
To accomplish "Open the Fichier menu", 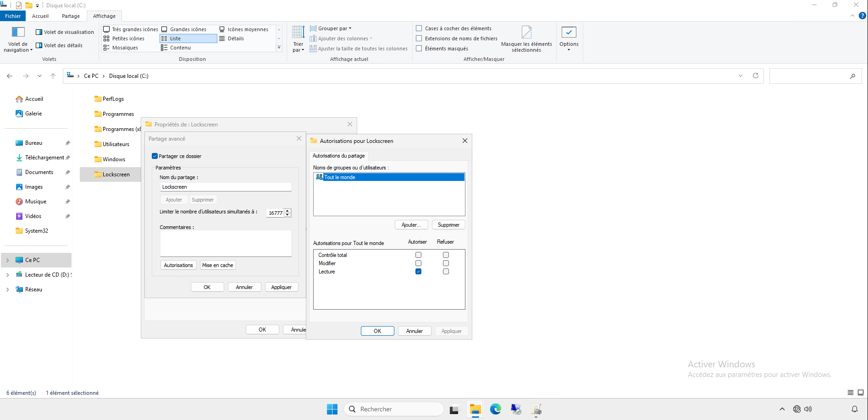I will click(x=13, y=16).
